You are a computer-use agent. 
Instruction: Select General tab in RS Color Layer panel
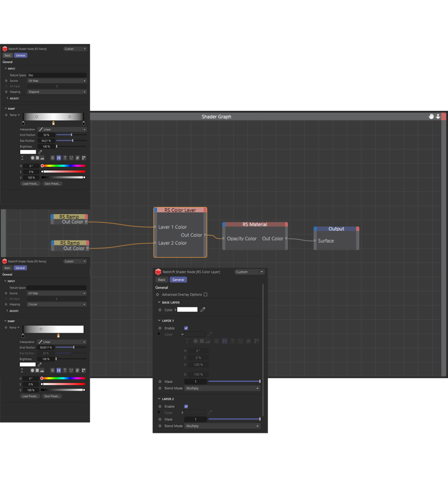[178, 280]
